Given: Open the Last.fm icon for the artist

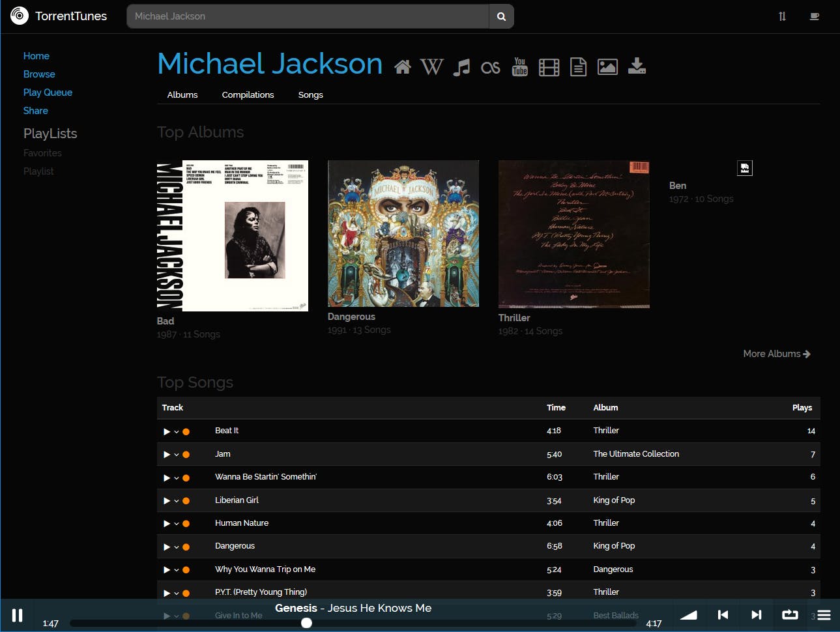Looking at the screenshot, I should click(491, 67).
